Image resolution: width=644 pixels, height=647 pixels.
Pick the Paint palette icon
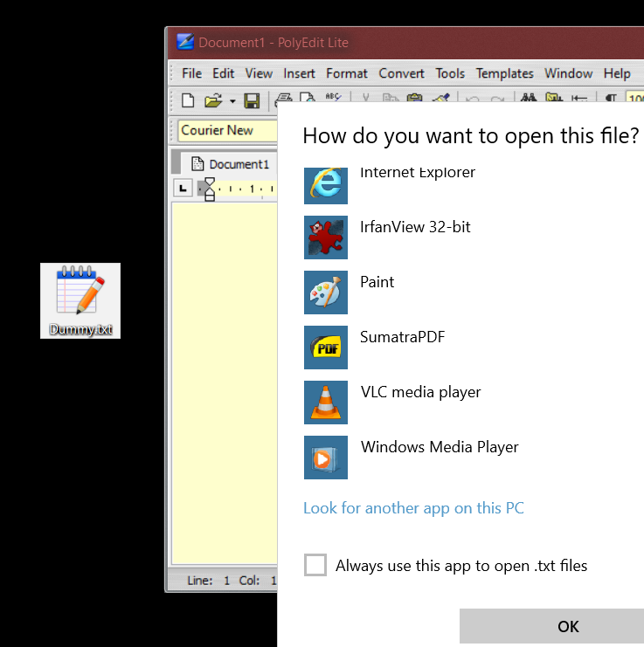pyautogui.click(x=326, y=293)
